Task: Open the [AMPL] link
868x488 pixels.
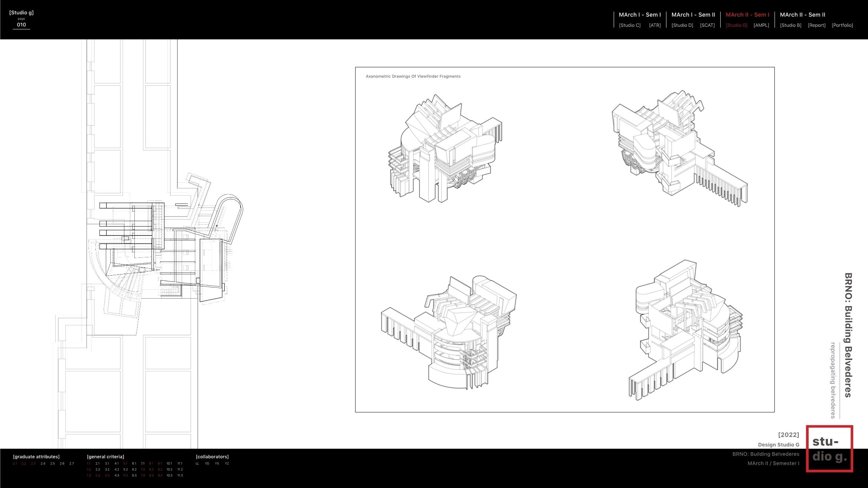Action: [761, 25]
